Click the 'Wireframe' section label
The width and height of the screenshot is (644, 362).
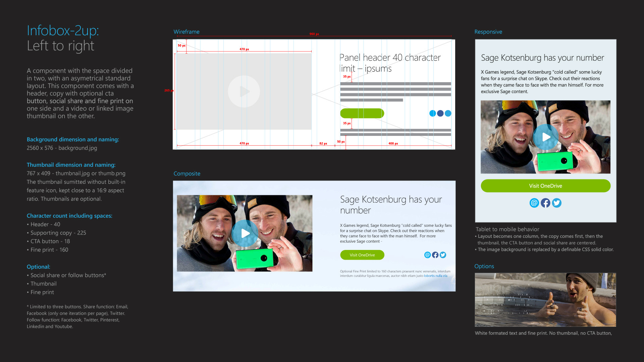pyautogui.click(x=186, y=32)
